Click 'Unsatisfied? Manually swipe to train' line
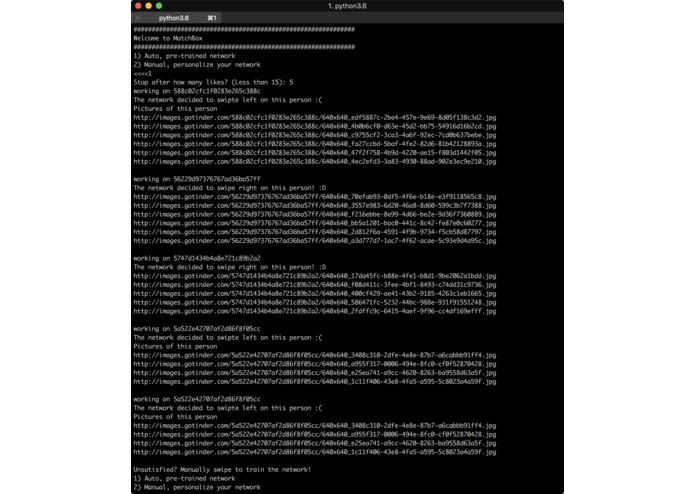This screenshot has width=695, height=494. click(222, 470)
